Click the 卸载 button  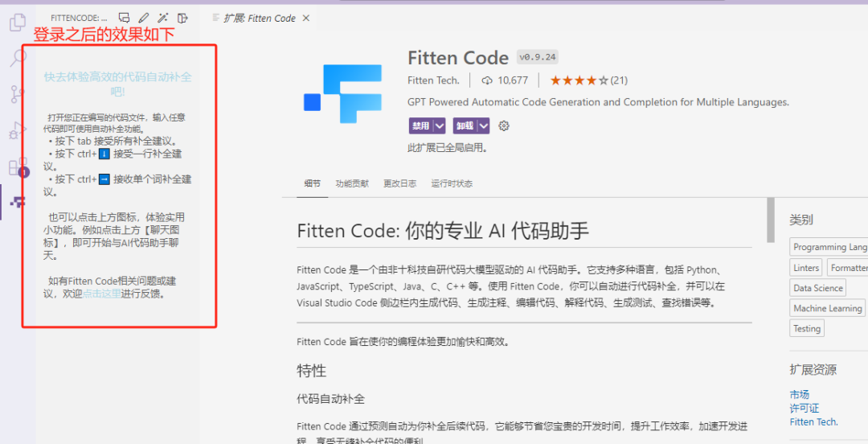pyautogui.click(x=465, y=125)
